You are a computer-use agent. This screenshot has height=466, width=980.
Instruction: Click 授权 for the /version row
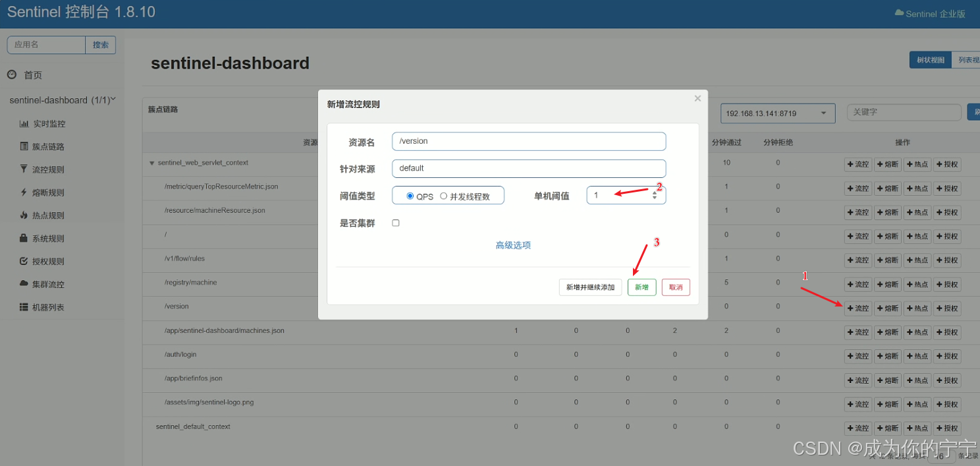tap(947, 308)
